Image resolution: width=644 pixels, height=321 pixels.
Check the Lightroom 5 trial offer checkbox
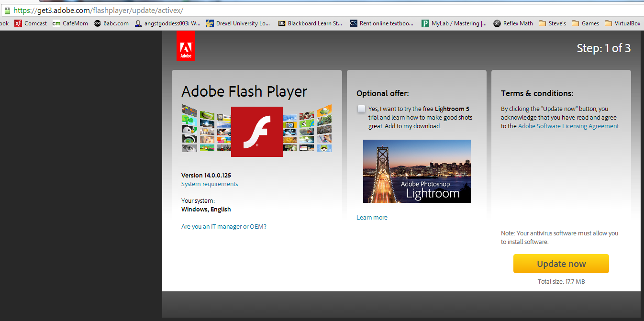pyautogui.click(x=361, y=109)
